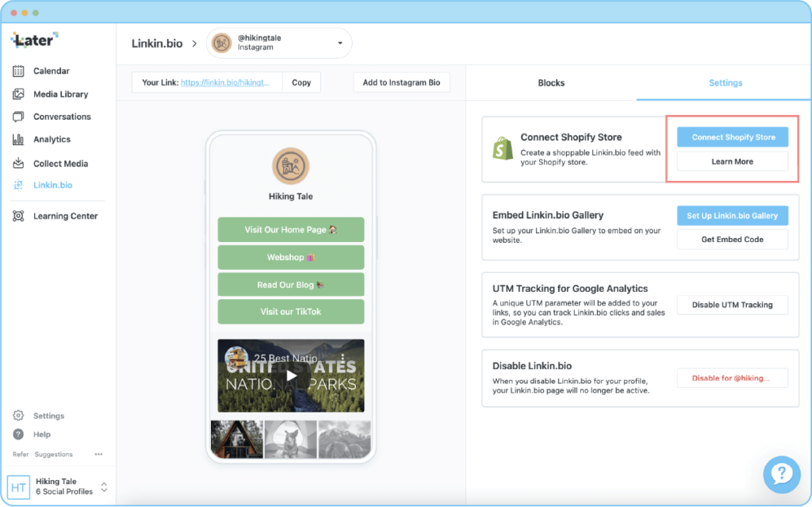
Task: Click the Analytics bar chart icon
Action: pos(18,139)
